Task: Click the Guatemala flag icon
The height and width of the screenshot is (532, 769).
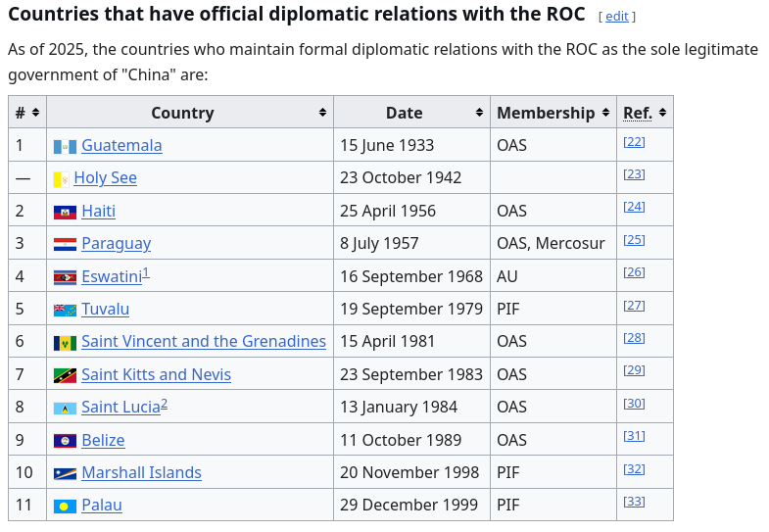Action: click(x=65, y=146)
